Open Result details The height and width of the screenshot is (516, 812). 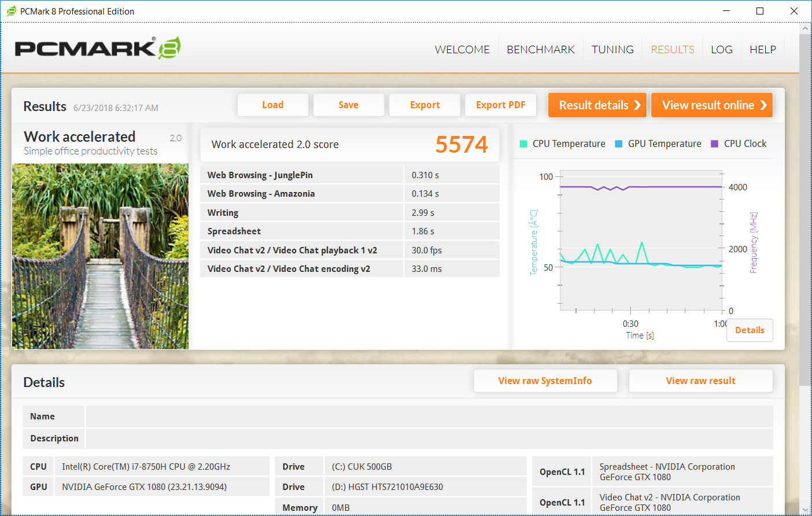pyautogui.click(x=597, y=105)
